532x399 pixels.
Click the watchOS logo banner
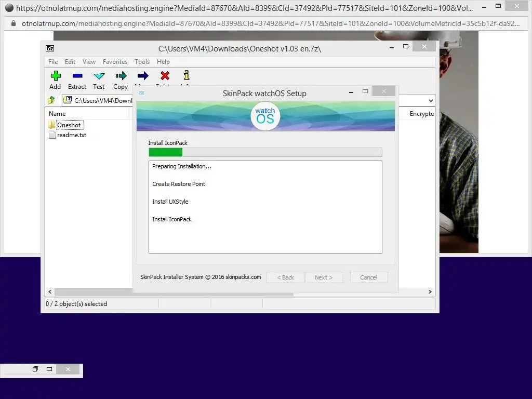pos(265,116)
